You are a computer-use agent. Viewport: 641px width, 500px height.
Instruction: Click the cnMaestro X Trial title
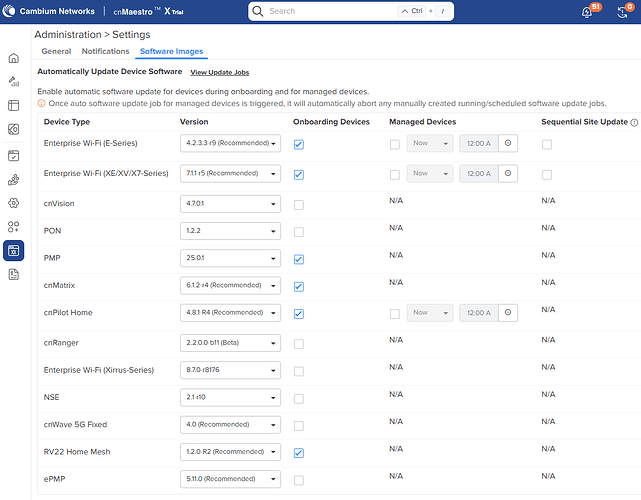(148, 11)
